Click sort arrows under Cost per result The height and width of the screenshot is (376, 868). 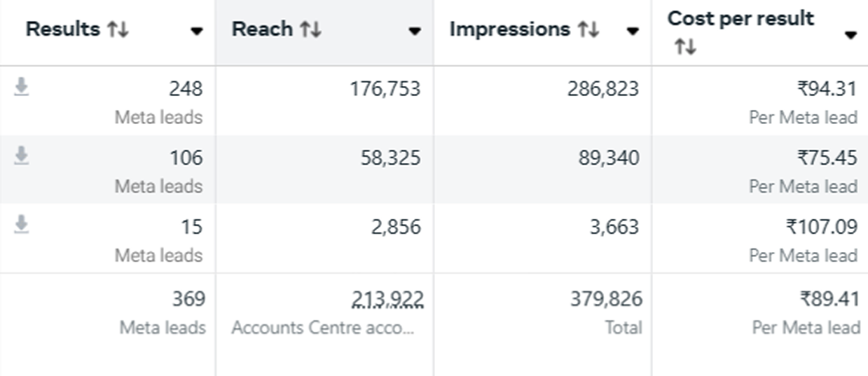[685, 48]
